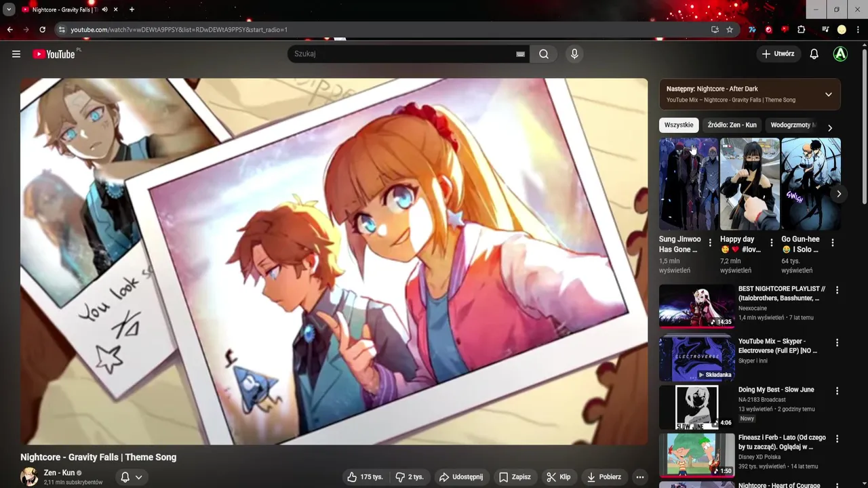Open the Go Gun-hee short thumbnail

coord(810,184)
